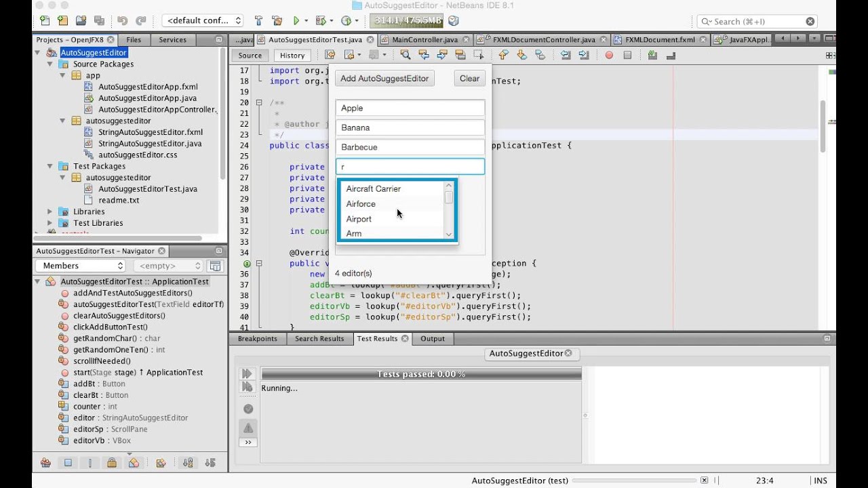868x488 pixels.
Task: Open the default config dropdown
Action: (203, 21)
